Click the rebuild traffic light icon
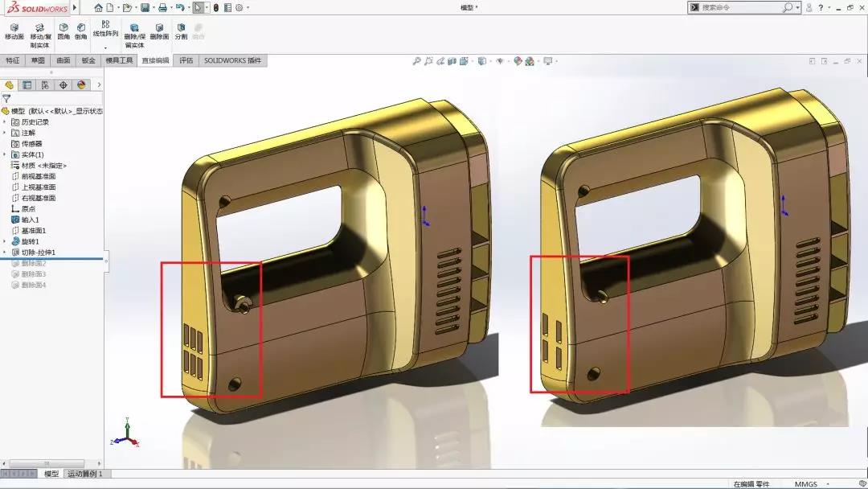Screen dimensions: 868x489 [x=215, y=7]
